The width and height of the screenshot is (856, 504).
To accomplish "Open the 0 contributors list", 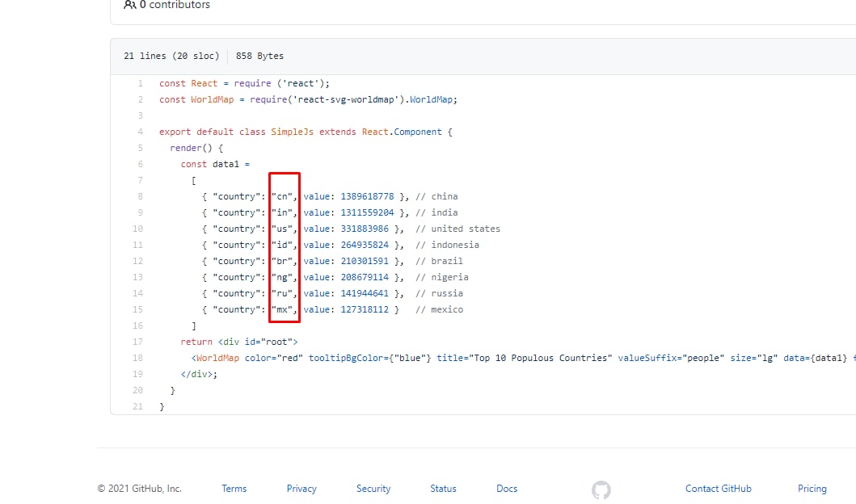I will tap(174, 5).
